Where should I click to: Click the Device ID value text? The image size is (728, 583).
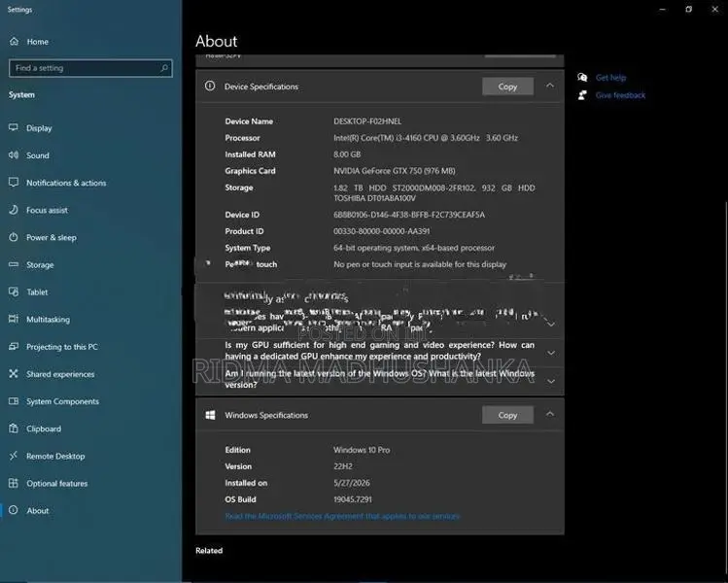(409, 215)
